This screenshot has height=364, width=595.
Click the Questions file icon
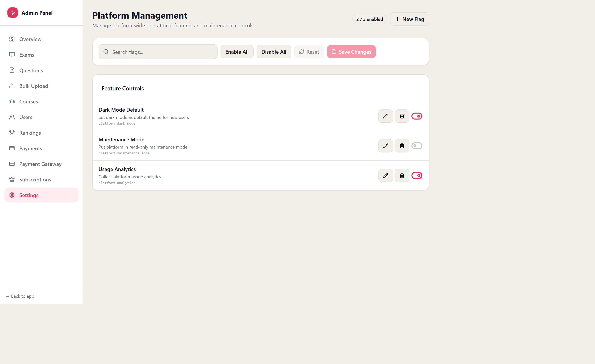click(x=12, y=70)
